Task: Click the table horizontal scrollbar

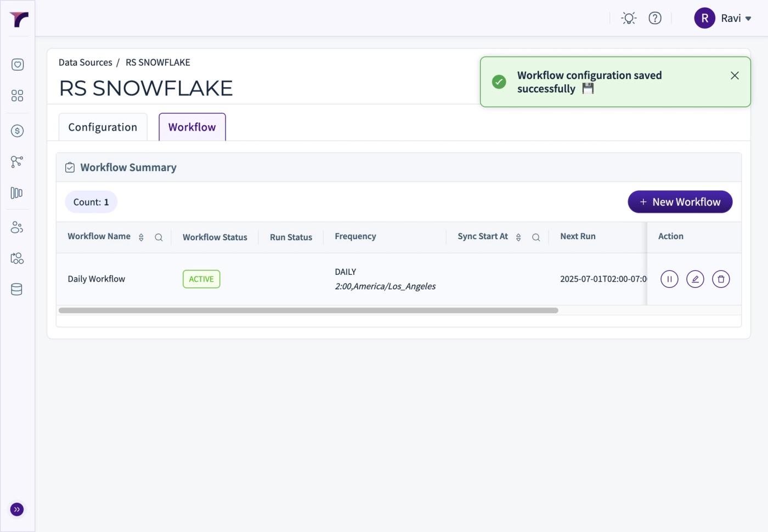Action: tap(308, 310)
